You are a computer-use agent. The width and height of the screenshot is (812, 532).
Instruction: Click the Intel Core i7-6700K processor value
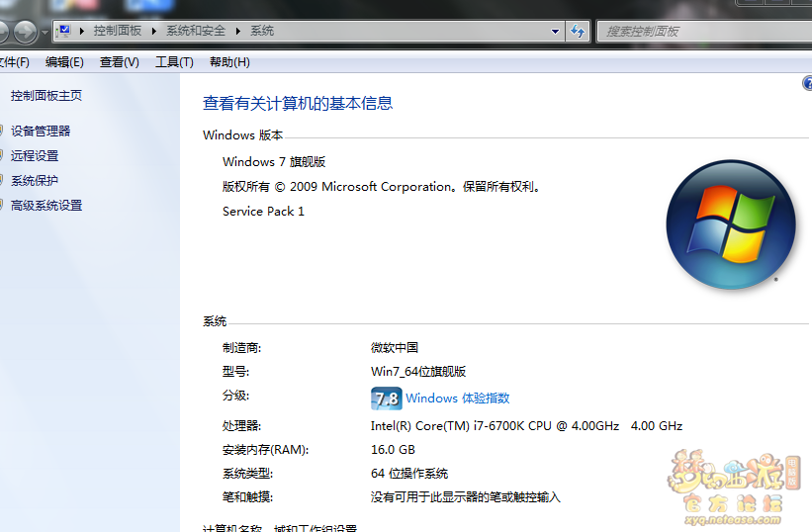pos(526,426)
